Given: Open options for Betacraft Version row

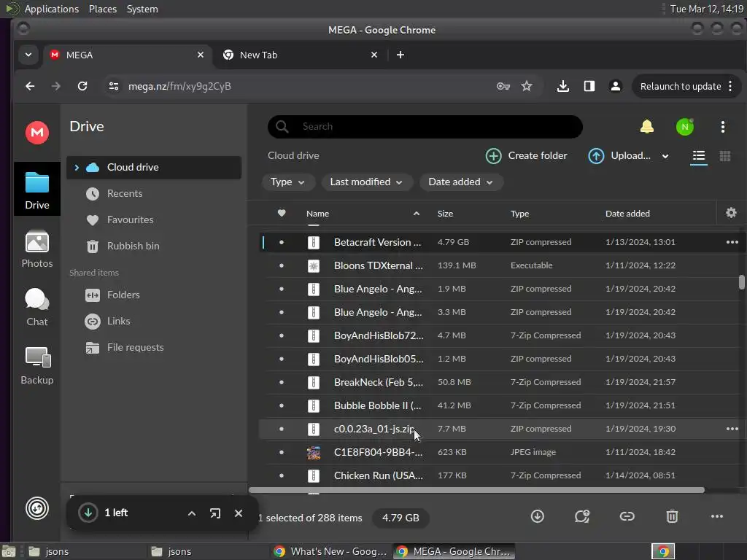Looking at the screenshot, I should point(732,242).
